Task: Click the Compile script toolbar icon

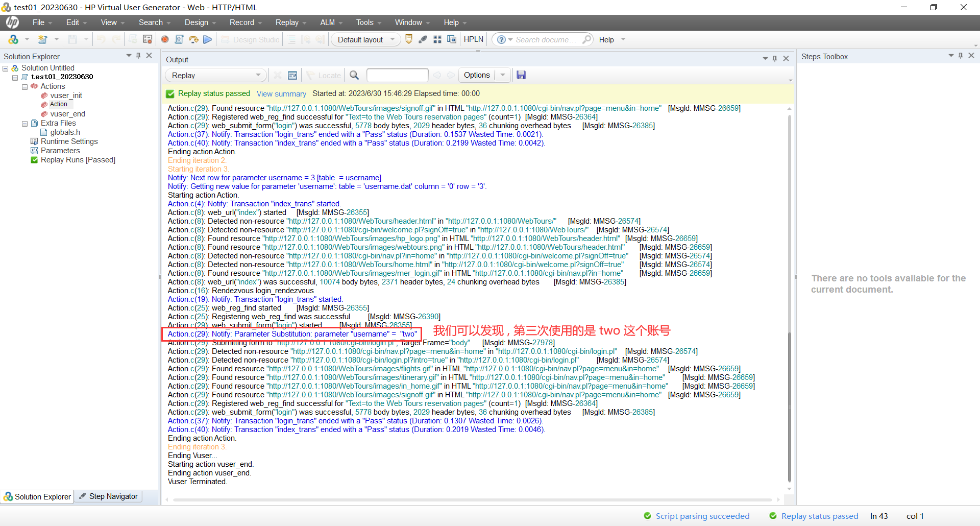Action: (179, 39)
